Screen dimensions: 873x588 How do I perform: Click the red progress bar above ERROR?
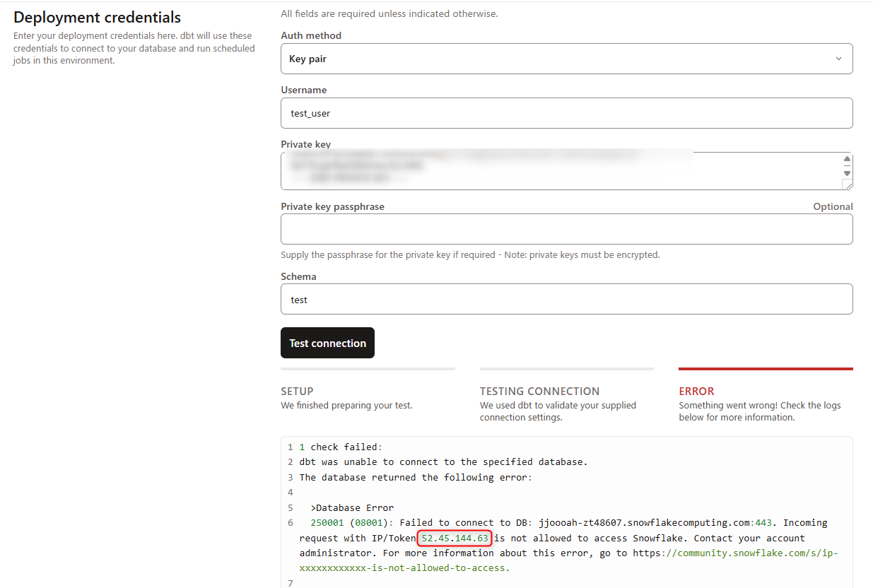[x=765, y=369]
